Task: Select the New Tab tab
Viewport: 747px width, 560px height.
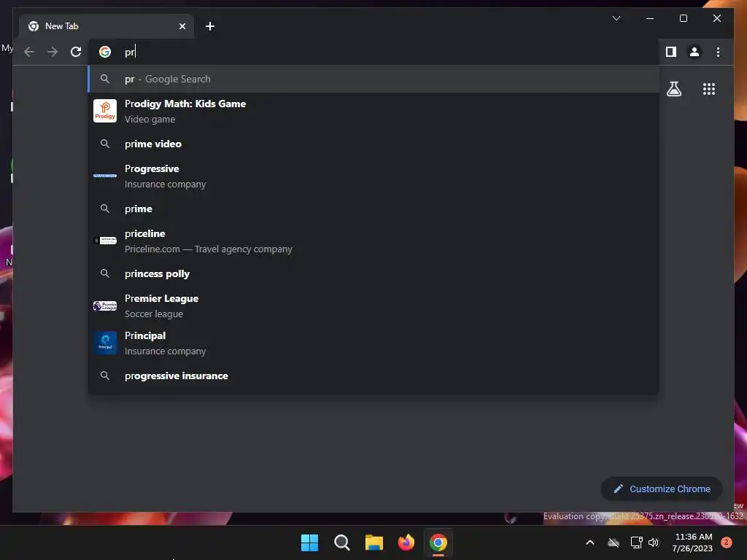Action: [x=107, y=26]
